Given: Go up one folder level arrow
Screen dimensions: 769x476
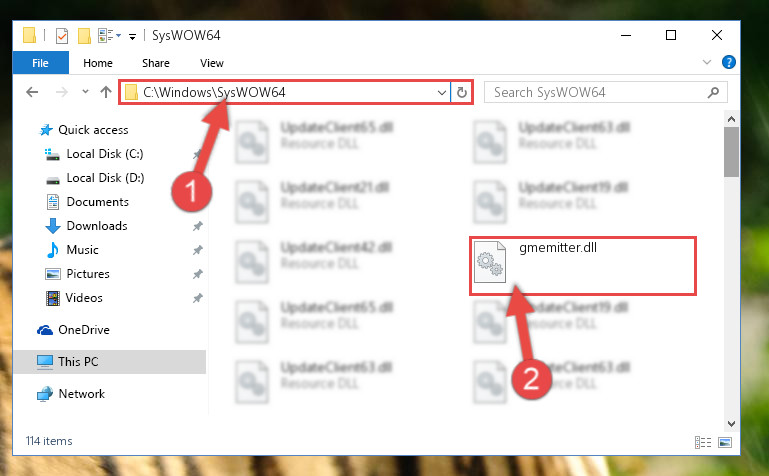Looking at the screenshot, I should click(x=105, y=92).
